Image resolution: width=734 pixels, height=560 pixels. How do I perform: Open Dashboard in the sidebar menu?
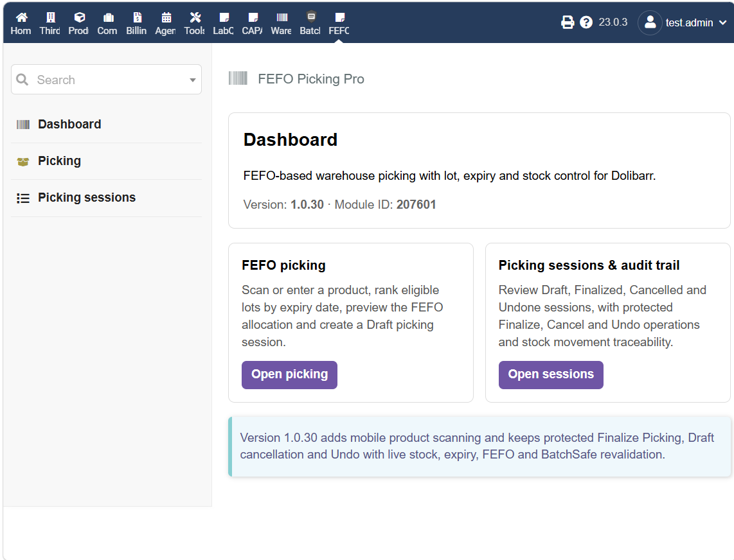point(69,125)
